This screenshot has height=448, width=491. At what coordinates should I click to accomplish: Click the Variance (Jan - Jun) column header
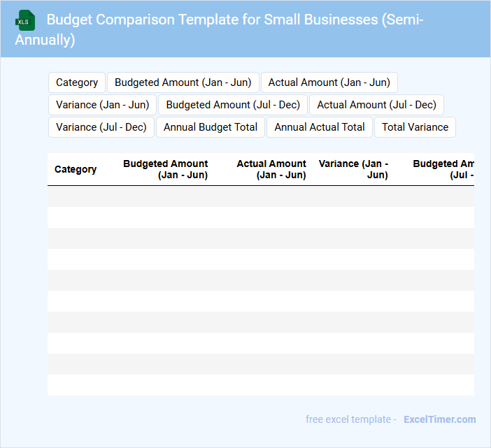[x=354, y=169]
